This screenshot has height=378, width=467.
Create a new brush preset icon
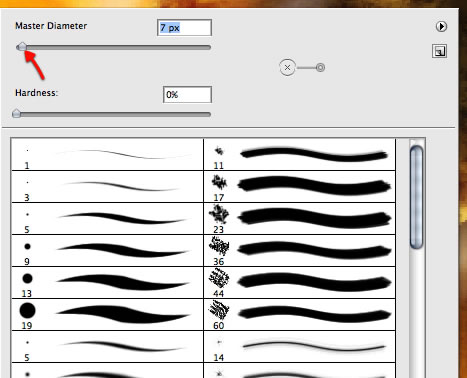(439, 51)
